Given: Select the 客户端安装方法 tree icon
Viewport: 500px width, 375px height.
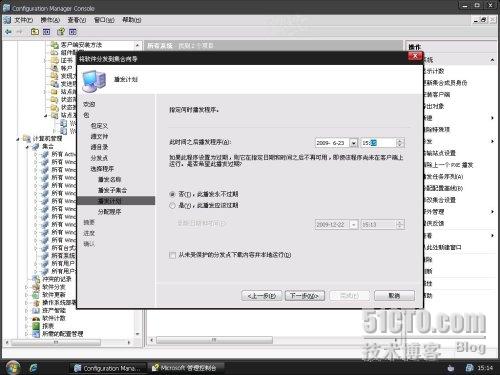Looking at the screenshot, I should (54, 45).
